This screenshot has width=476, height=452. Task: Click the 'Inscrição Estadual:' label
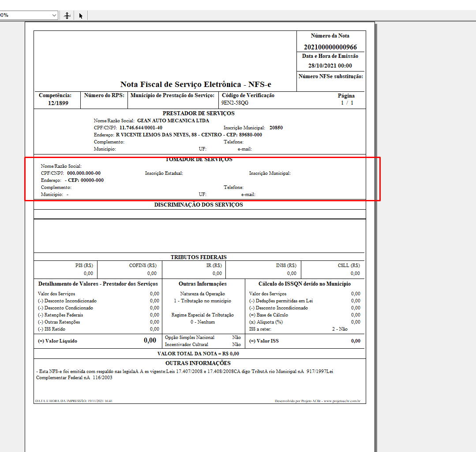point(164,173)
